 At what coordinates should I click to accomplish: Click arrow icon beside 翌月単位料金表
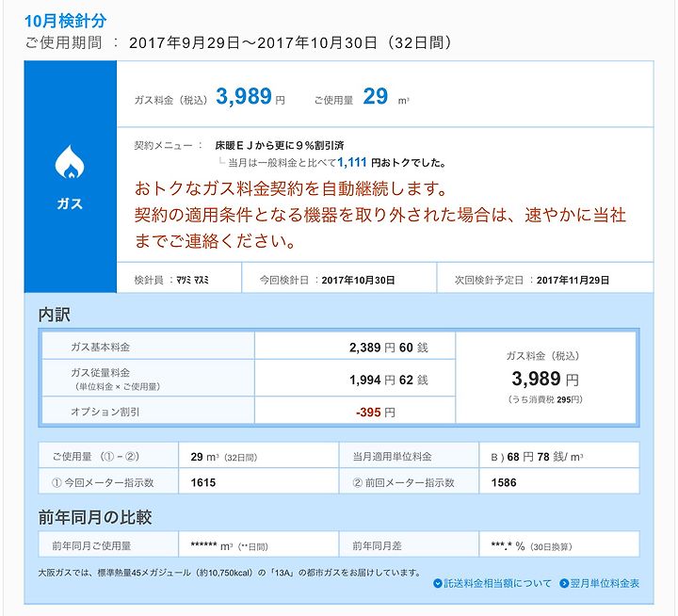(x=564, y=583)
